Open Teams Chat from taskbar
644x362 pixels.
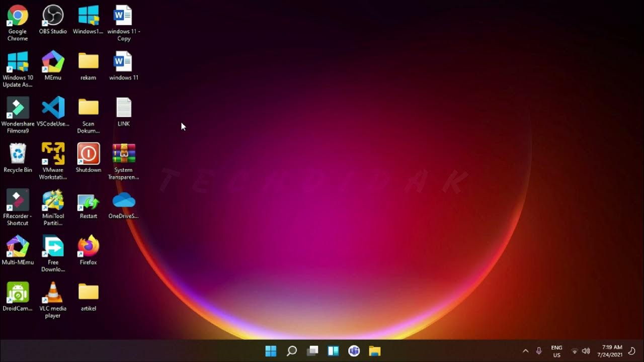(354, 351)
